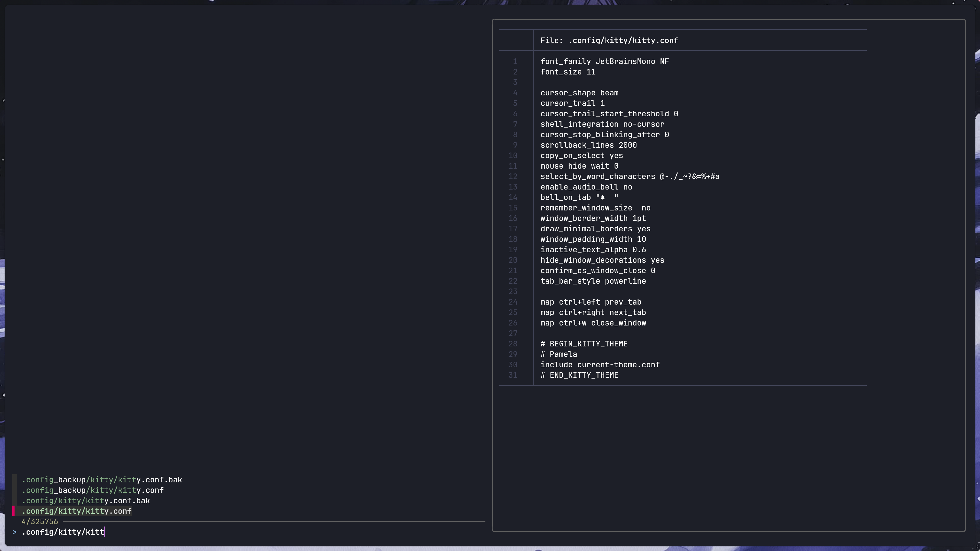
Task: Click the include current-theme.conf line
Action: click(600, 365)
